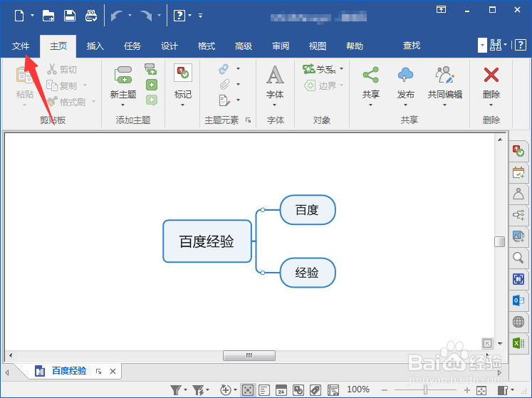Image resolution: width=532 pixels, height=398 pixels.
Task: Click the Relationship (关系) button
Action: click(x=319, y=69)
